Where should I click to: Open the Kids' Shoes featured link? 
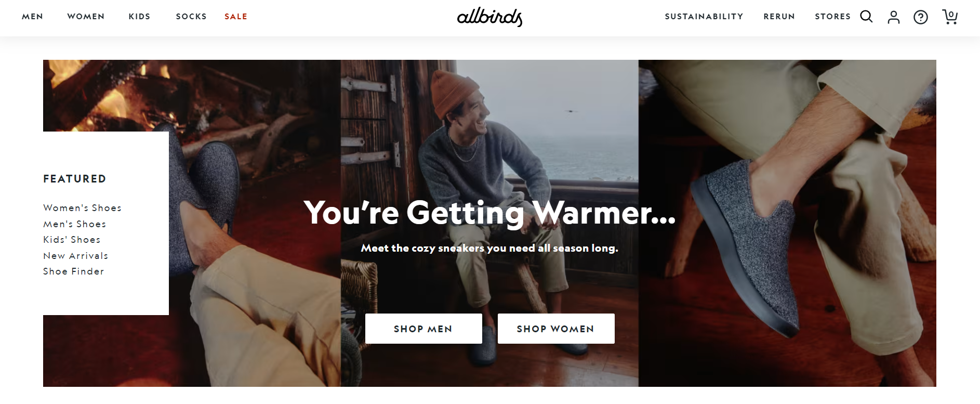tap(72, 240)
